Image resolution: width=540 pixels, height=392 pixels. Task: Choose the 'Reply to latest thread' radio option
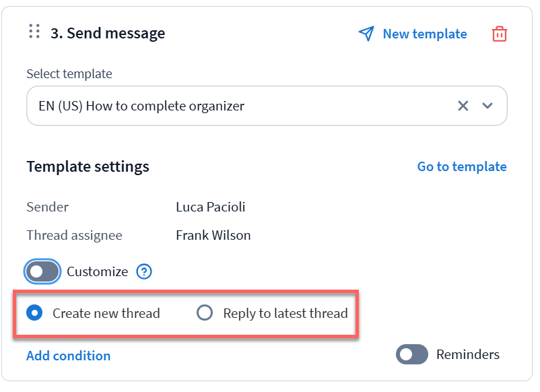pos(204,313)
